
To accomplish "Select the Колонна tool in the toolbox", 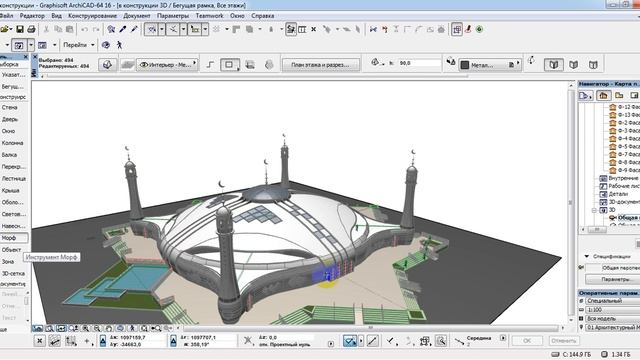I will pyautogui.click(x=12, y=143).
